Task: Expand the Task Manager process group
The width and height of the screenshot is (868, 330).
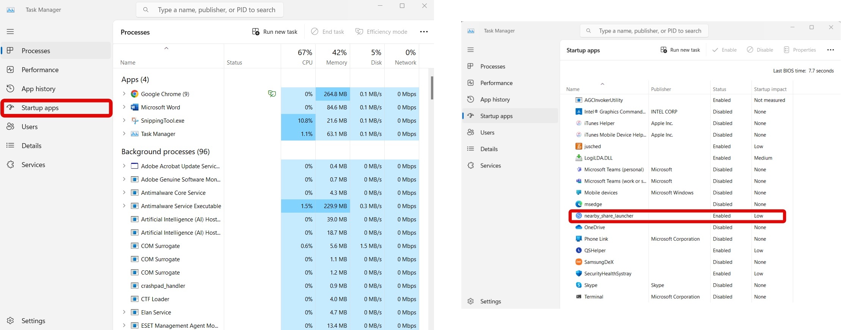Action: (124, 134)
